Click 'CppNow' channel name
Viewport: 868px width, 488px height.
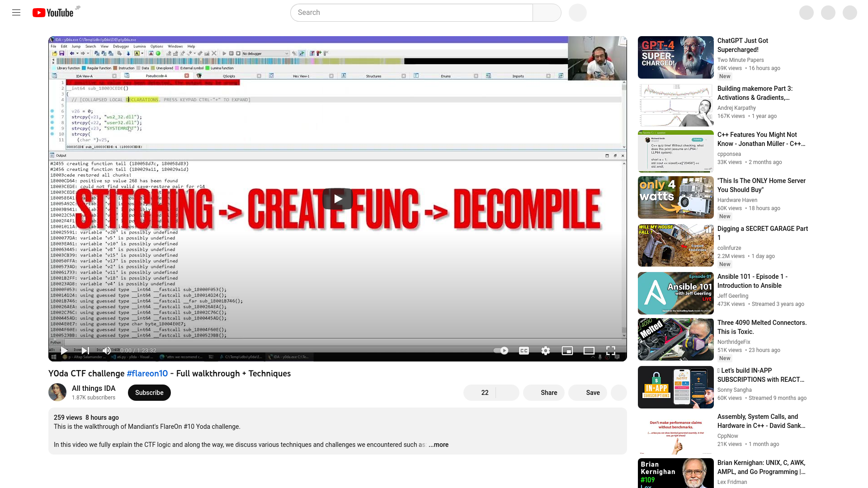(728, 436)
